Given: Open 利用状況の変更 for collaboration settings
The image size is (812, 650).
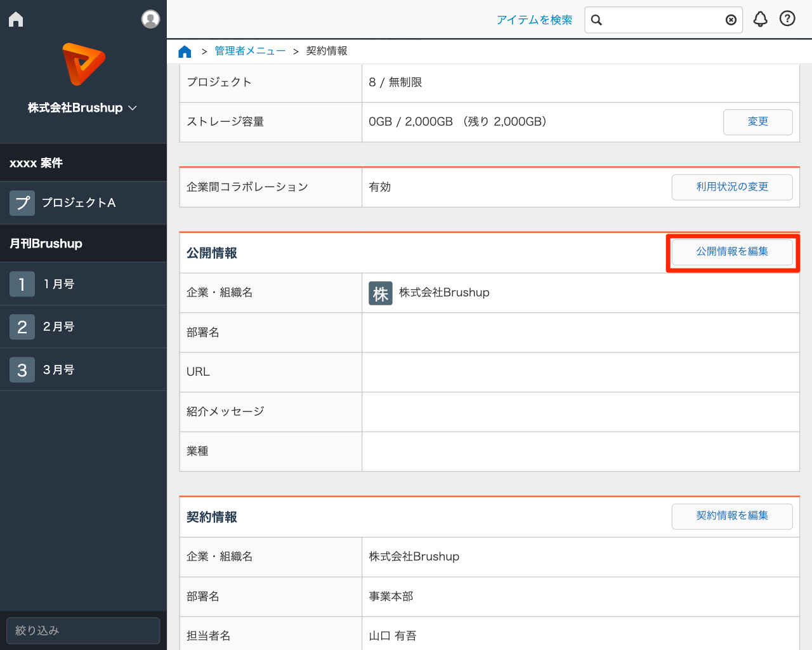Looking at the screenshot, I should click(732, 187).
